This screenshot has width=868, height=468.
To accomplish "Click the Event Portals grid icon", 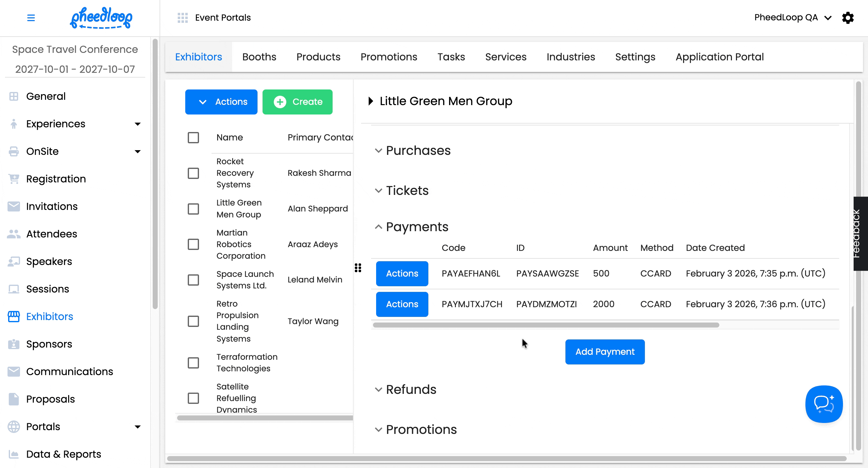I will coord(182,18).
